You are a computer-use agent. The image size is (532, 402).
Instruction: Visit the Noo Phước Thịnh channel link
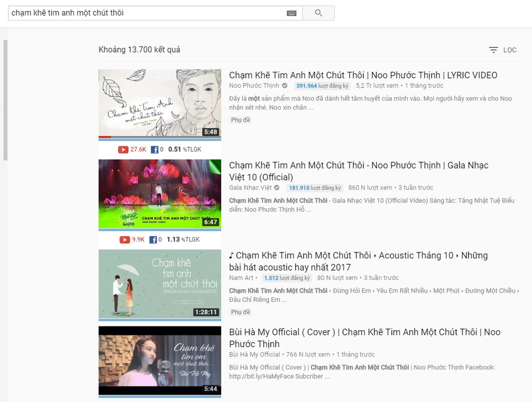click(254, 86)
